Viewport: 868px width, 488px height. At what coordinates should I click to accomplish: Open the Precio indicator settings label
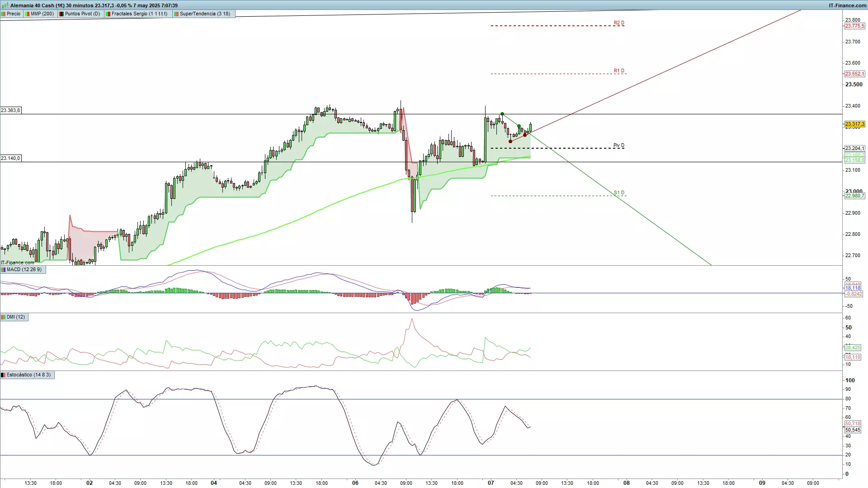(x=14, y=14)
